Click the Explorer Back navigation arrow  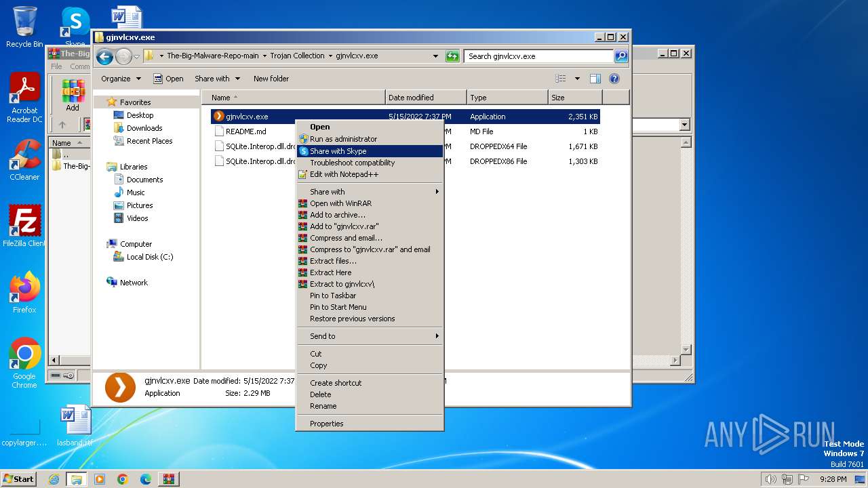(104, 56)
